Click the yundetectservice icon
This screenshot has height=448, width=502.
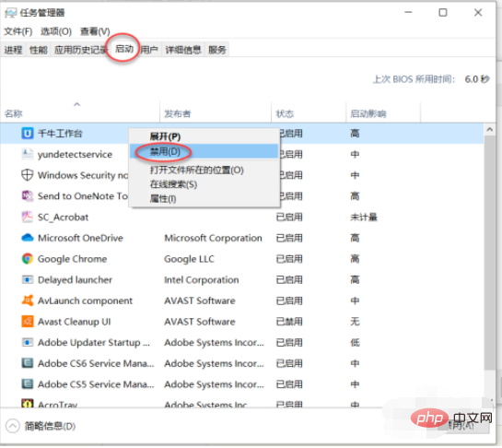coord(28,154)
